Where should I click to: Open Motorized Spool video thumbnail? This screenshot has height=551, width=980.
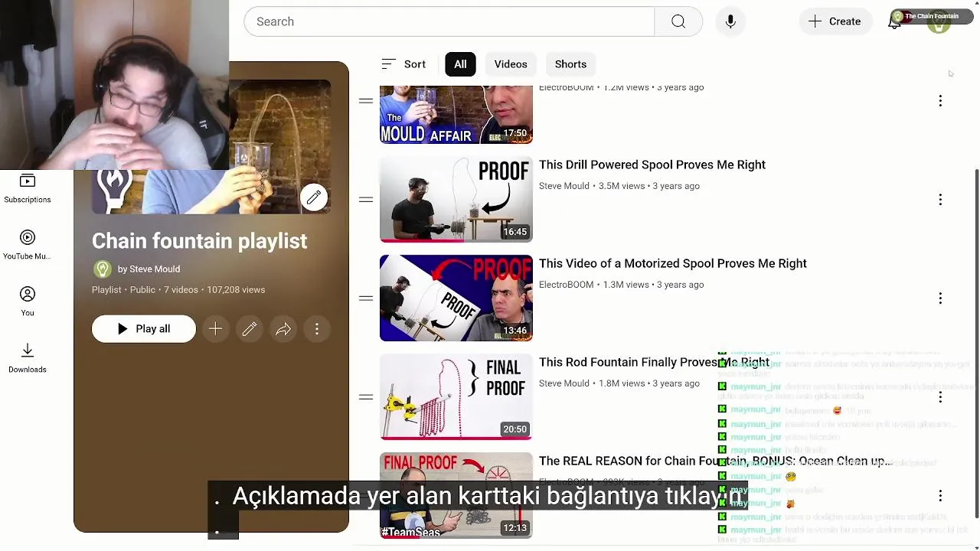coord(456,298)
